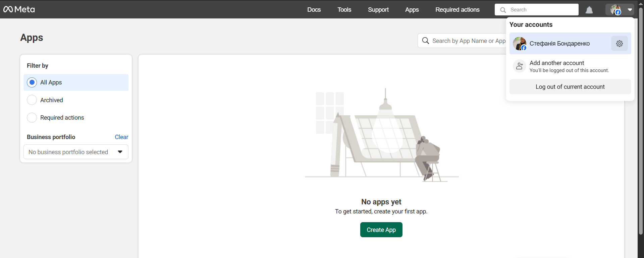Click the page vertical scrollbar
This screenshot has height=258, width=644.
(x=641, y=121)
